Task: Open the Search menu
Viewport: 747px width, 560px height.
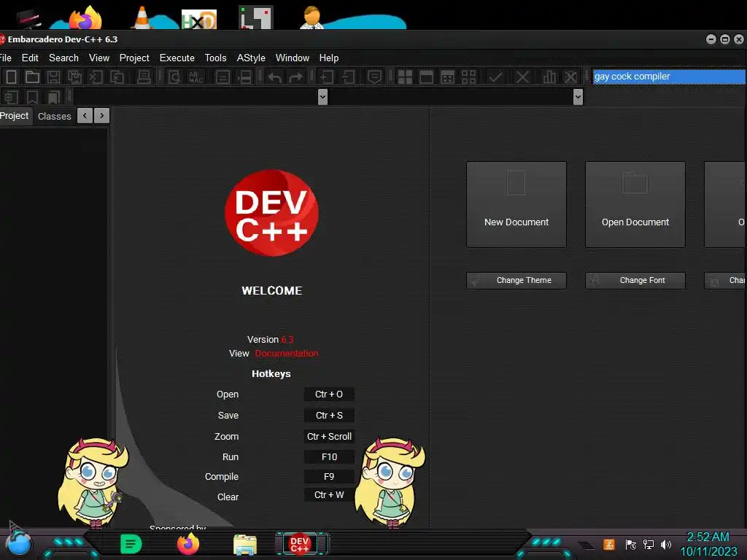Action: point(64,58)
